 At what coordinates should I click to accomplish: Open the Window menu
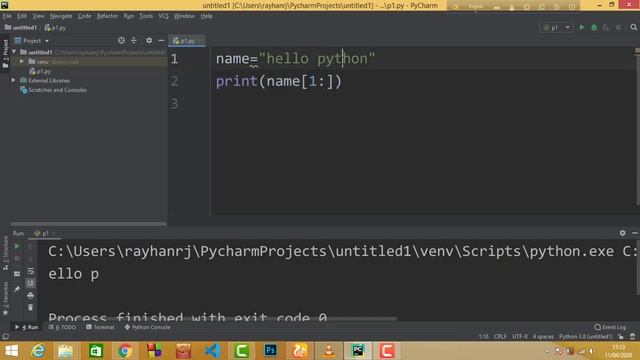[x=184, y=16]
